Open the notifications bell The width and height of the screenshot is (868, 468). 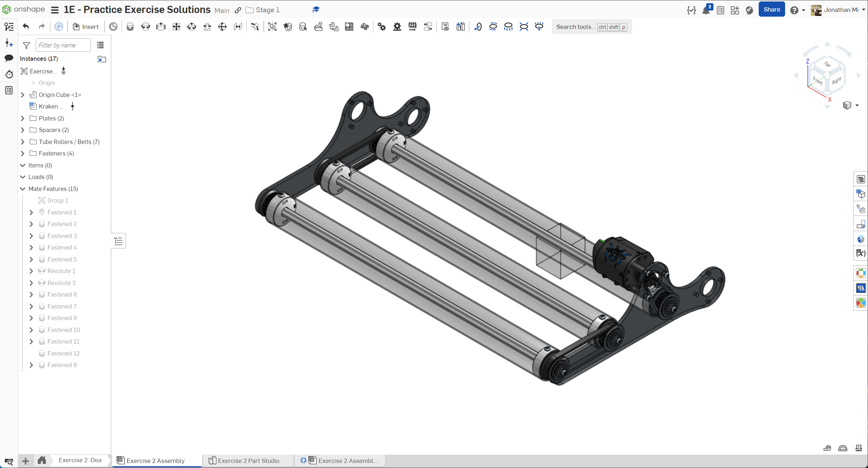tap(705, 10)
